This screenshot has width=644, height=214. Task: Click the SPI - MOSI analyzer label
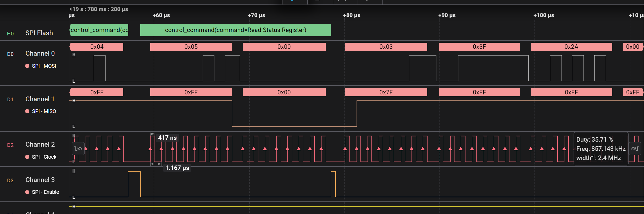tap(44, 66)
